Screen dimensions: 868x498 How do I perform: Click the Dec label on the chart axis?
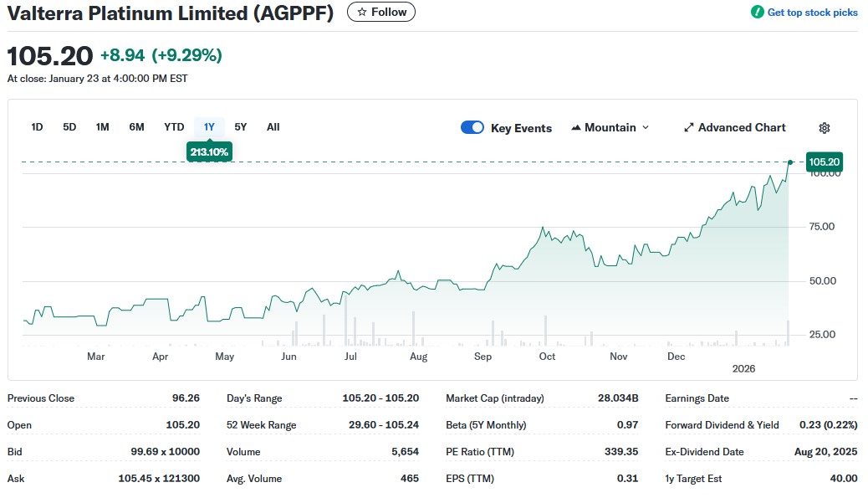[676, 357]
